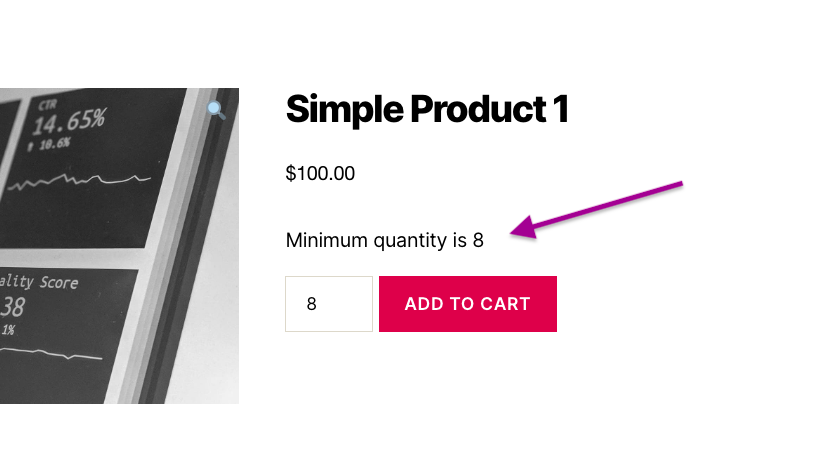Click the $100.00 price text
Image resolution: width=818 pixels, height=468 pixels.
[x=320, y=174]
